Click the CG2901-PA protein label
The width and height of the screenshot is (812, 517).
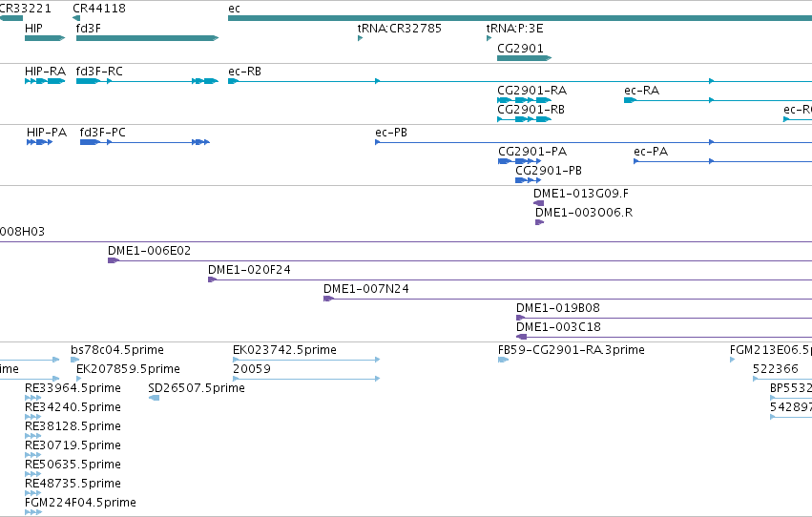coord(532,152)
